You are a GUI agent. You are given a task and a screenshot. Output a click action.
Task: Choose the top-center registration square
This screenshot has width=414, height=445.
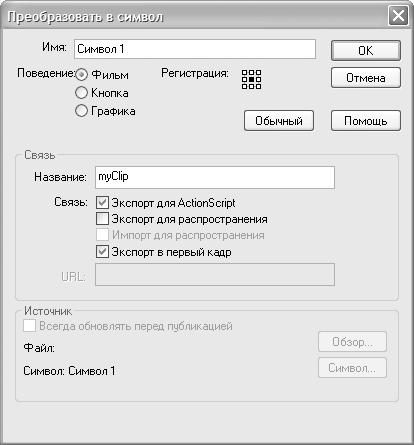(x=251, y=72)
